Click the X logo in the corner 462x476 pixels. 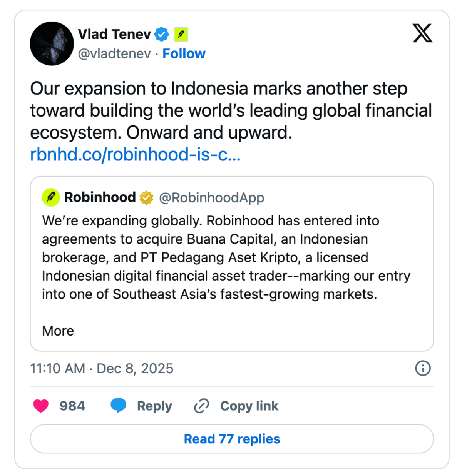click(x=422, y=34)
